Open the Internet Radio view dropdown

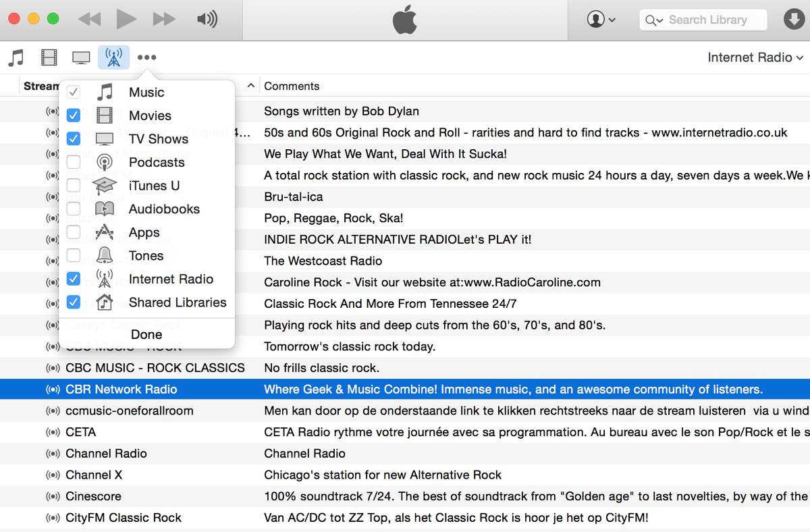tap(755, 57)
